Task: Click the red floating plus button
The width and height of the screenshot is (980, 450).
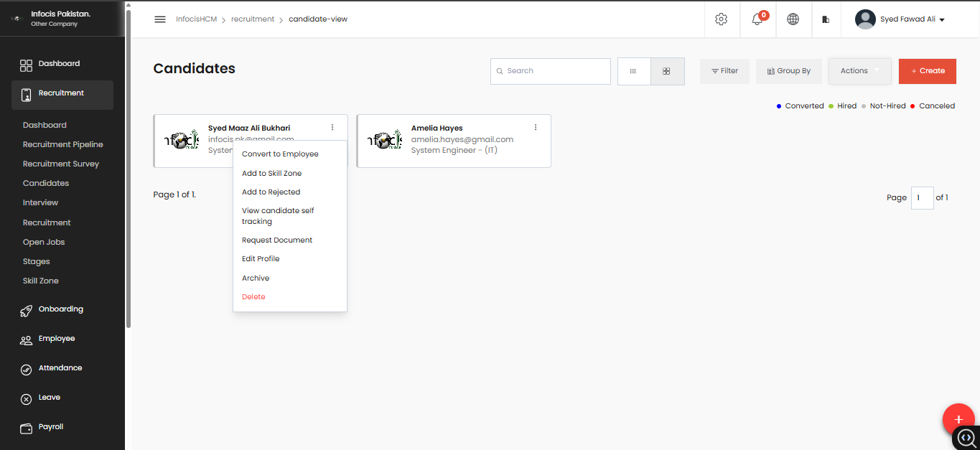Action: [x=958, y=419]
